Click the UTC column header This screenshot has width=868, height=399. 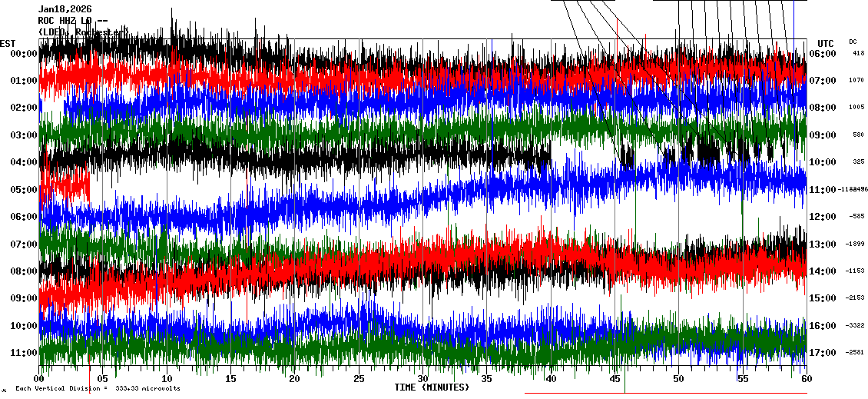tap(825, 43)
